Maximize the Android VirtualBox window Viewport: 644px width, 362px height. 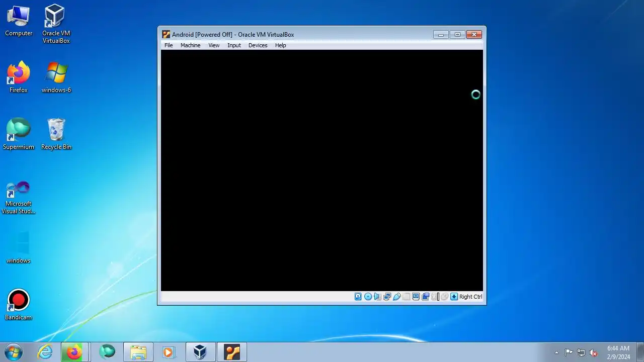click(x=457, y=35)
